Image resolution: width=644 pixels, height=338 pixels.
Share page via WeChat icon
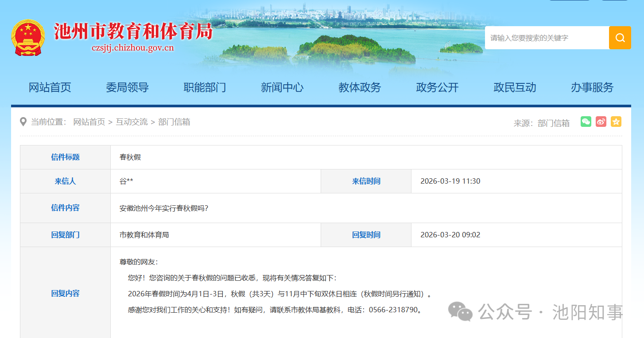pyautogui.click(x=586, y=122)
